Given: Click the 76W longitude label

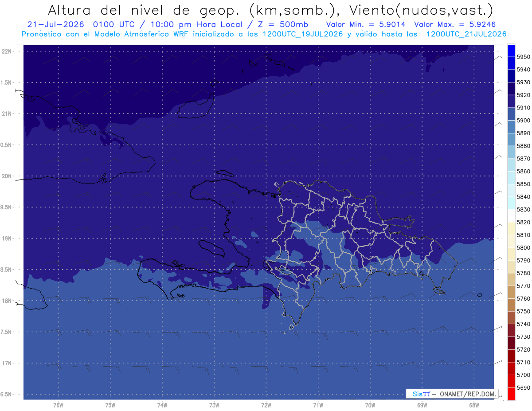Looking at the screenshot, I should [x=58, y=405].
